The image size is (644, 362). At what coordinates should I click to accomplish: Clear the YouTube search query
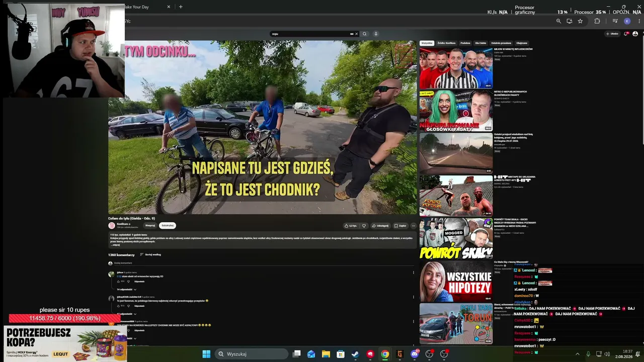pos(357,34)
